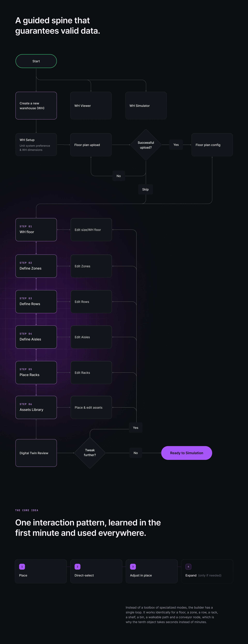
Task: Select the step 4 Expand badge
Action: [x=188, y=566]
